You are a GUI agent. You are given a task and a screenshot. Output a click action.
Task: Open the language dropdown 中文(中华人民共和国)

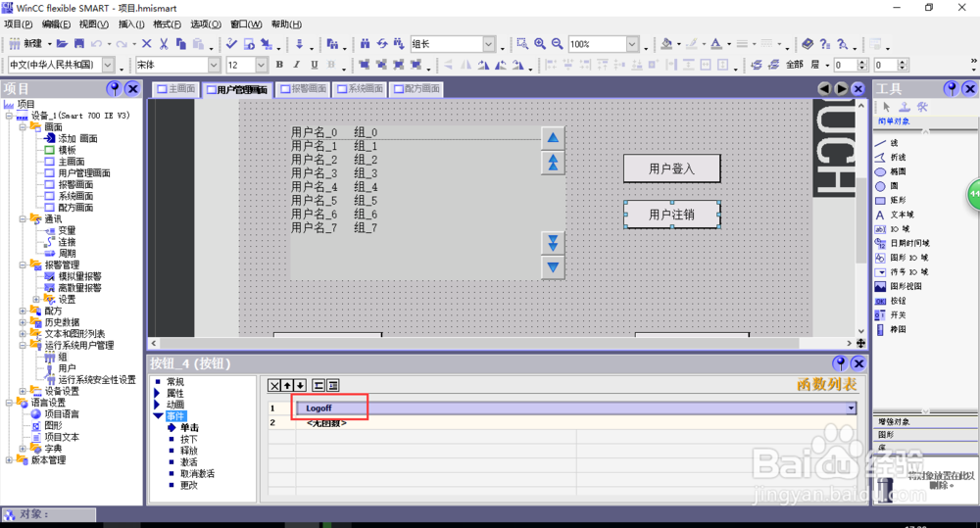tap(108, 65)
